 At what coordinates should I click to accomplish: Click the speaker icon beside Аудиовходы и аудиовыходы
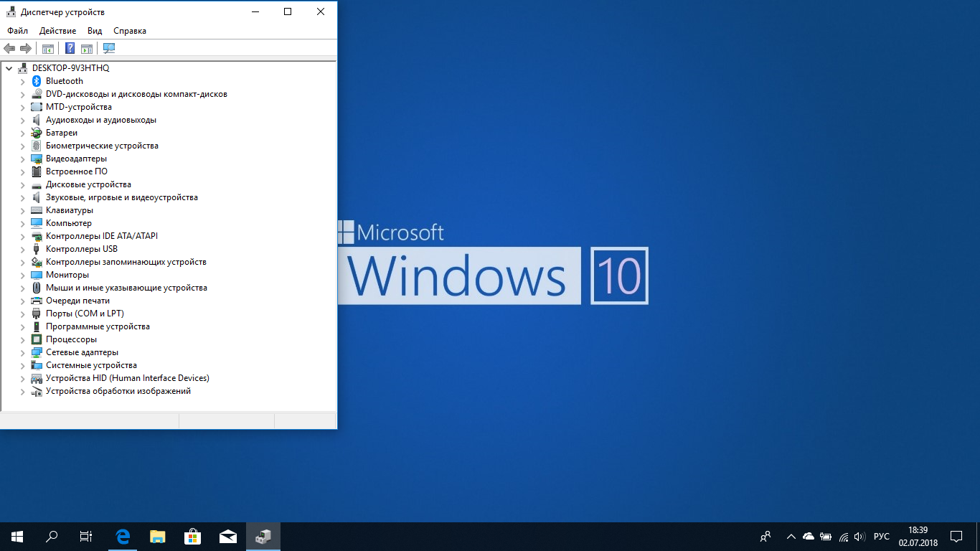[37, 120]
